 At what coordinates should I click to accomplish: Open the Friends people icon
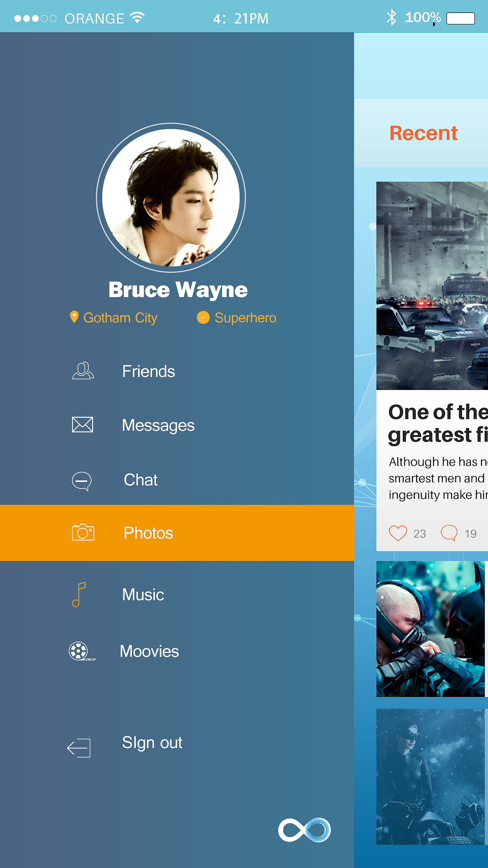click(x=83, y=370)
